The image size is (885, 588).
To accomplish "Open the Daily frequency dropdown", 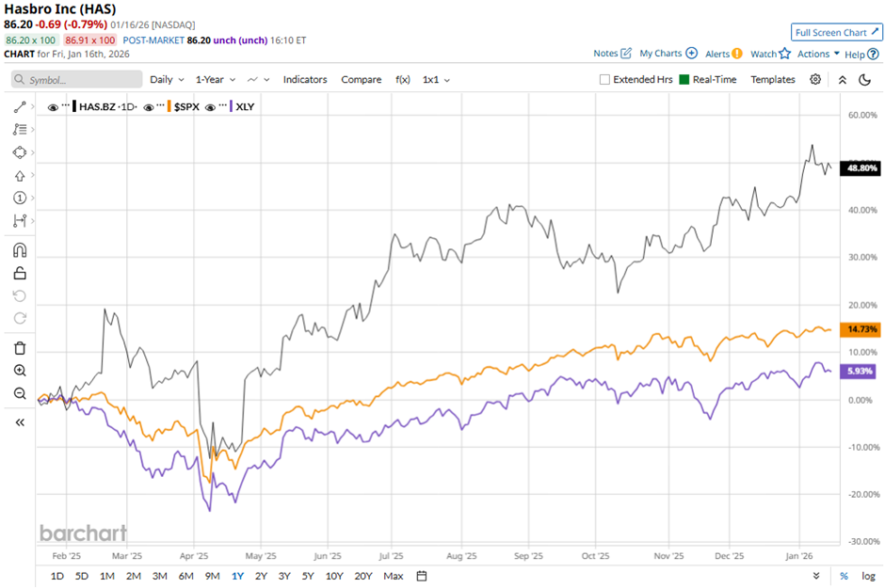I will pos(167,79).
